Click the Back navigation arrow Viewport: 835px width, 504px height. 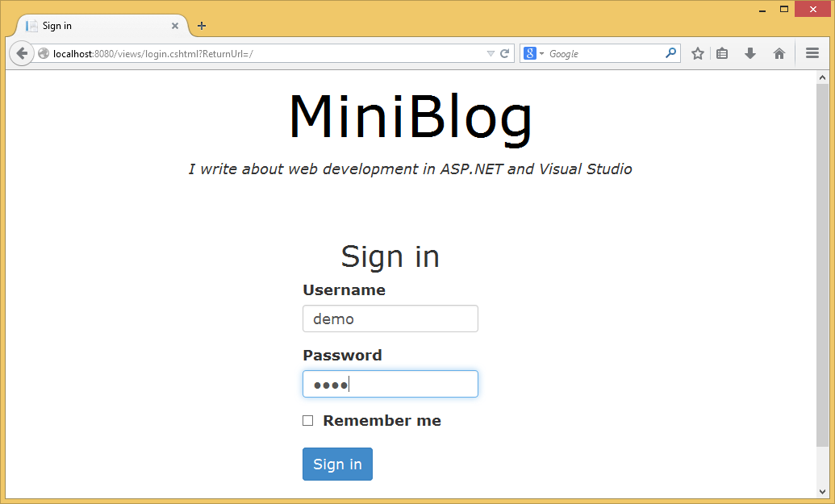(x=21, y=53)
